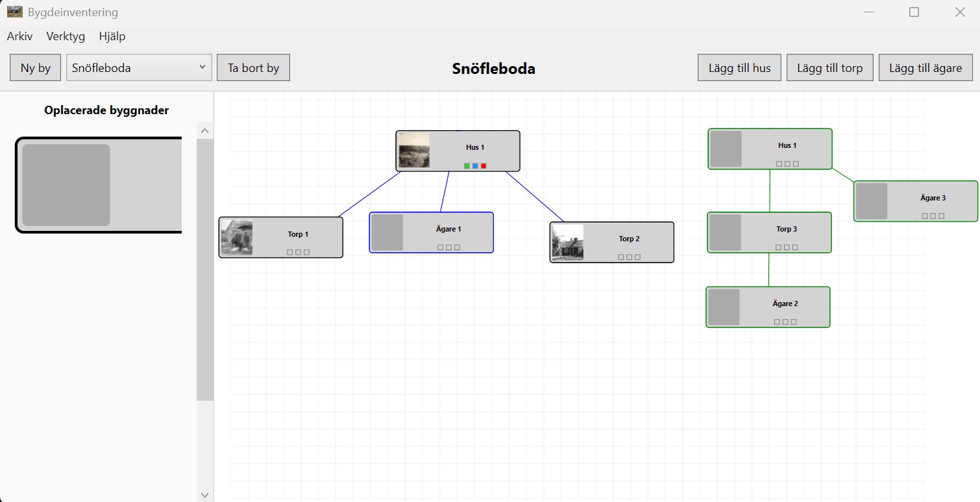This screenshot has width=980, height=502.
Task: Click the gray placeholder image on Ägare 1
Action: (x=387, y=232)
